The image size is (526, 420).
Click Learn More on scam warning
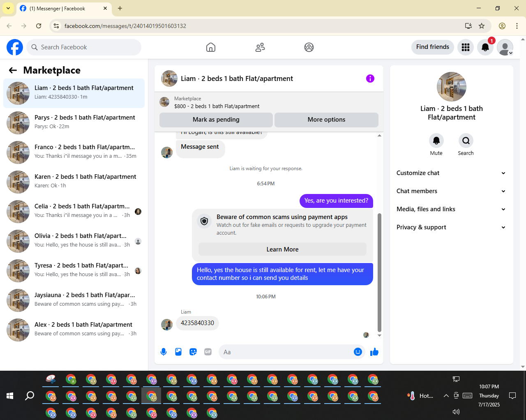(x=282, y=249)
